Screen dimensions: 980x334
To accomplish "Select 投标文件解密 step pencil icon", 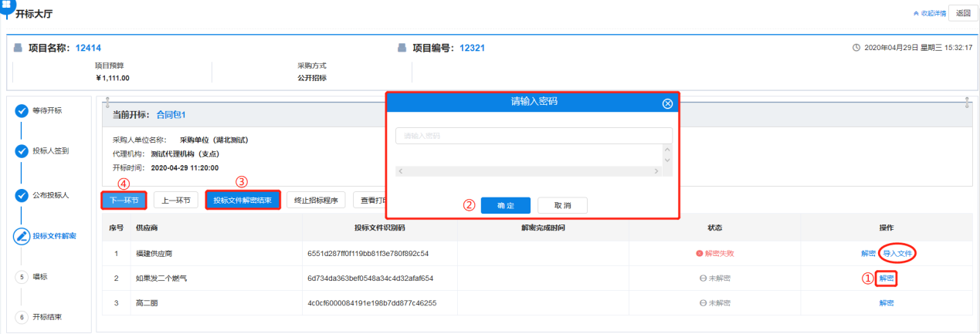I will tap(22, 236).
